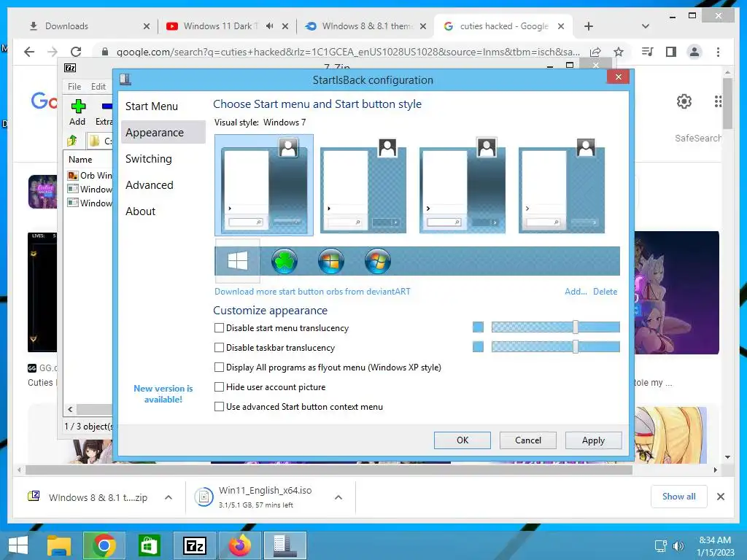Click 7-Zip up-folder arrow icon

(72, 141)
